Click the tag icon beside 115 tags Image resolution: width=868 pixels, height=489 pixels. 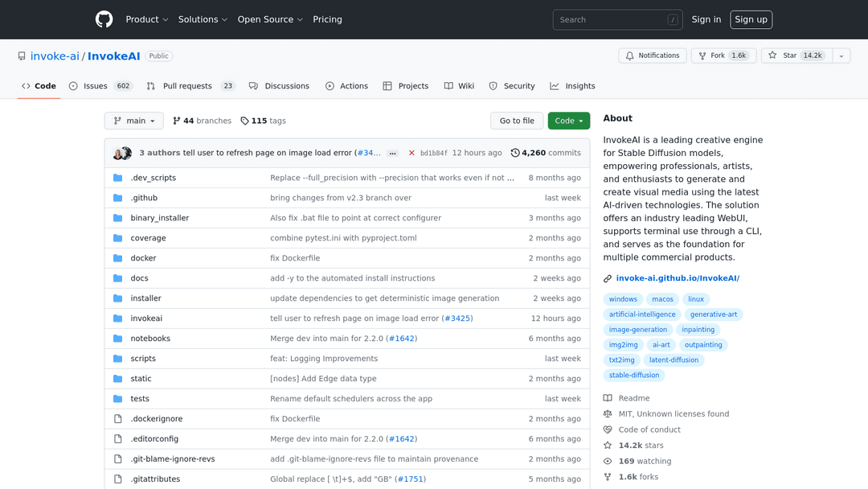click(244, 121)
